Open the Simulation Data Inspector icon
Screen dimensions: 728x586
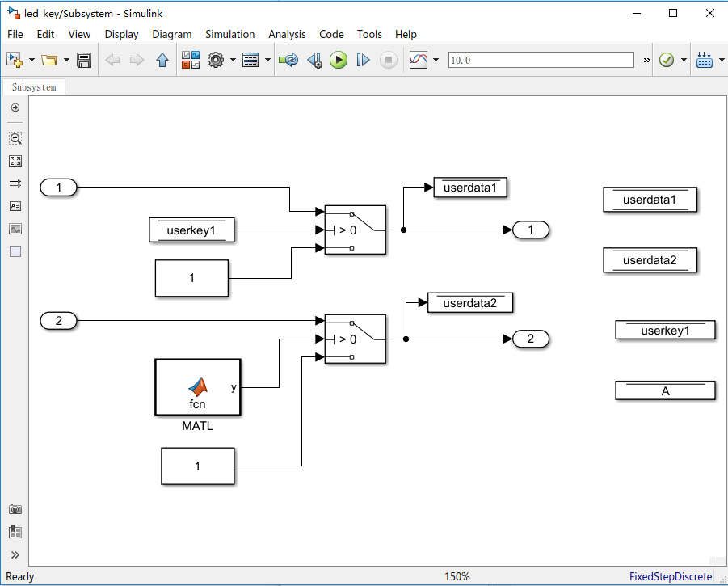pyautogui.click(x=419, y=60)
